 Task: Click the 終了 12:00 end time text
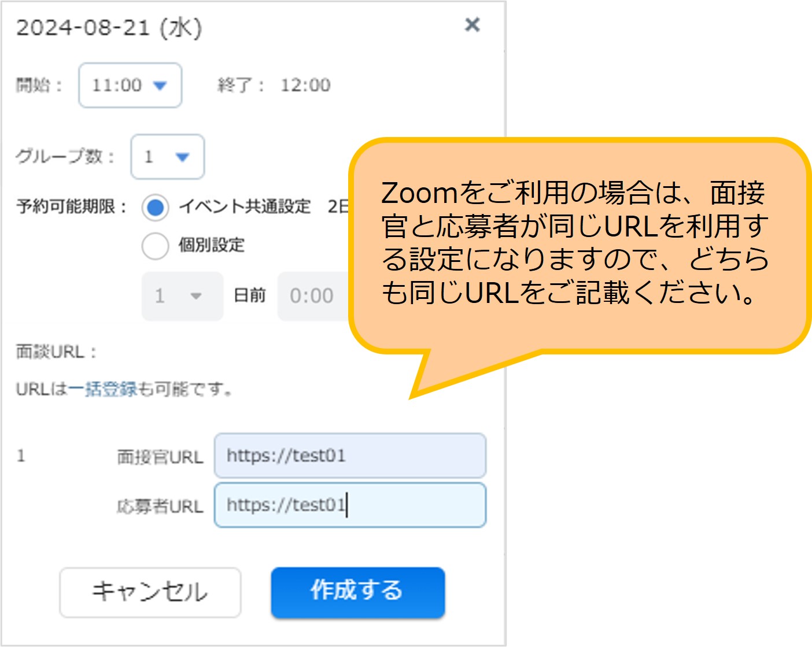point(275,85)
